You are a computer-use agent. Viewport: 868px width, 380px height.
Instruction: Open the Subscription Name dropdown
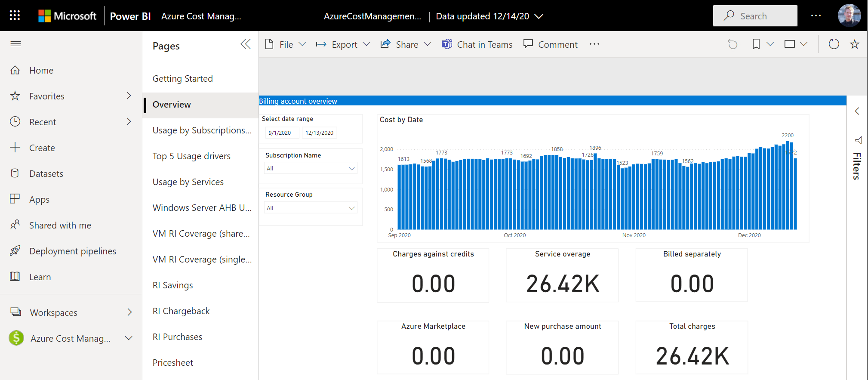(311, 168)
